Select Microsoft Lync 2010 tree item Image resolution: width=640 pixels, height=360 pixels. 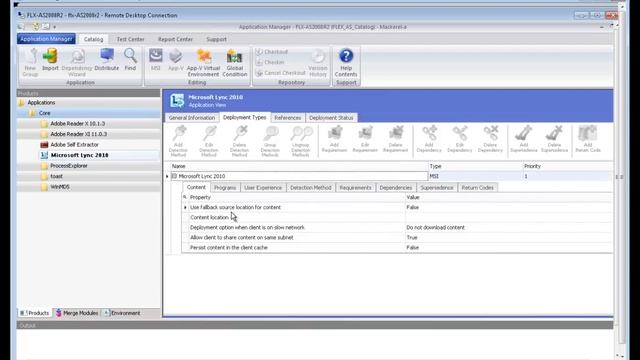pyautogui.click(x=80, y=156)
